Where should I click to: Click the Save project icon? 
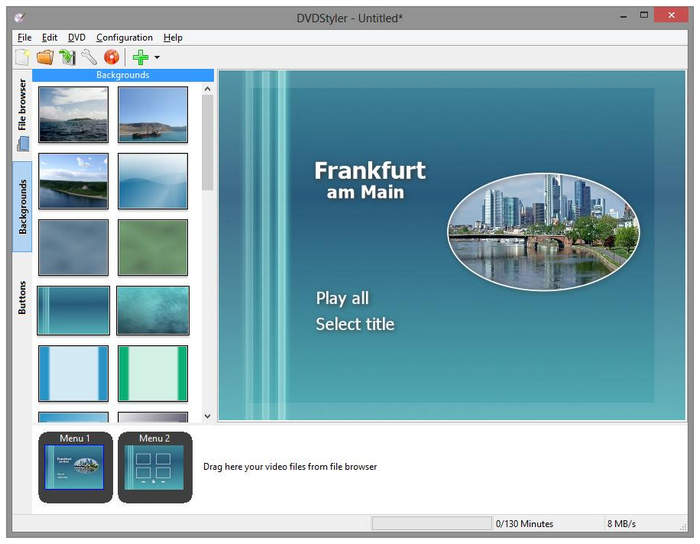point(67,58)
